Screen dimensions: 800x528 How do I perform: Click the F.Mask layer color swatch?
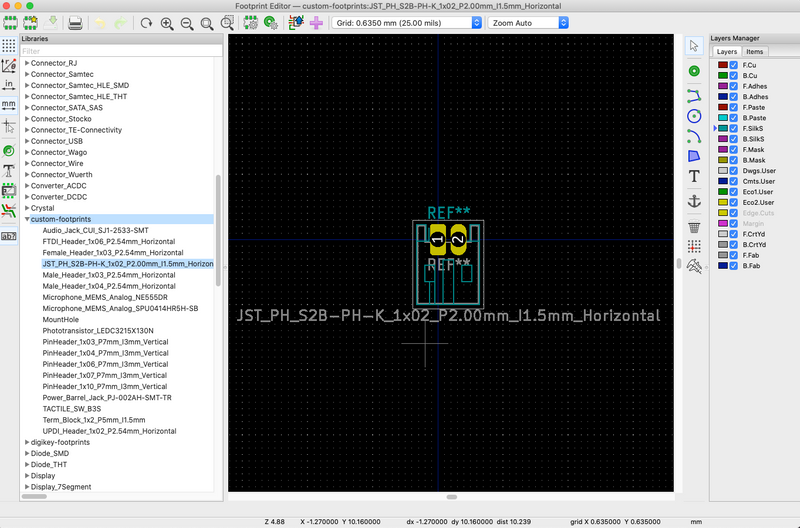coord(722,150)
